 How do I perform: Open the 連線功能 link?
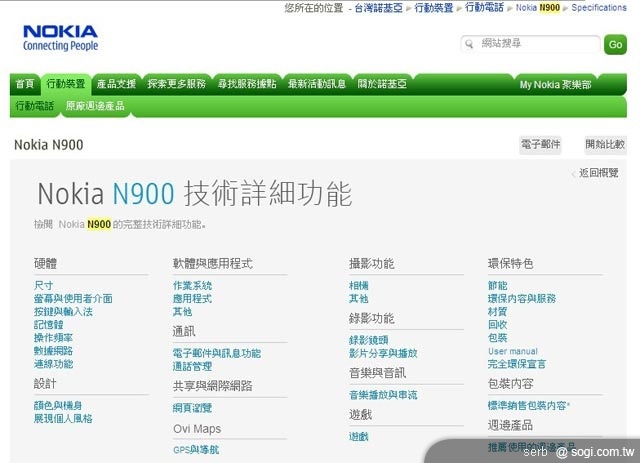pos(53,364)
